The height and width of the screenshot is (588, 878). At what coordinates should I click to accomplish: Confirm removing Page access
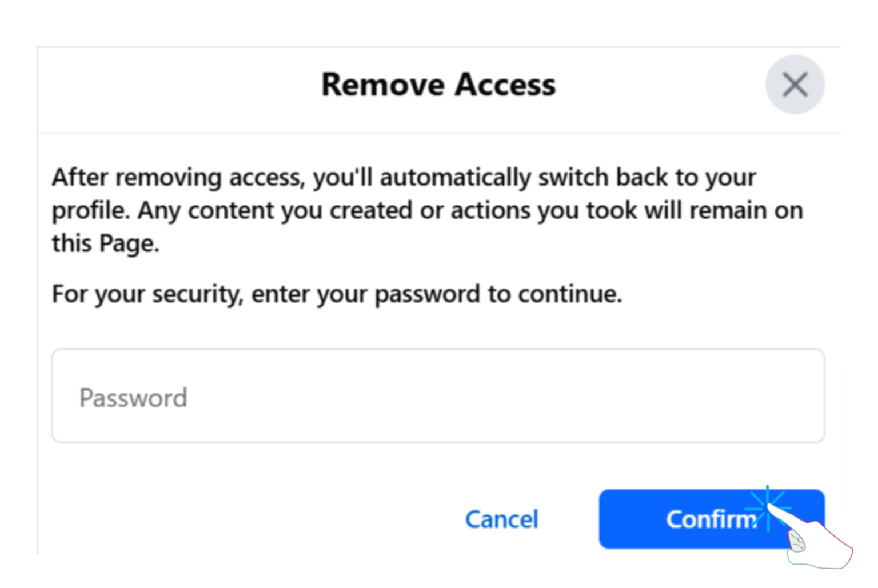pos(712,519)
